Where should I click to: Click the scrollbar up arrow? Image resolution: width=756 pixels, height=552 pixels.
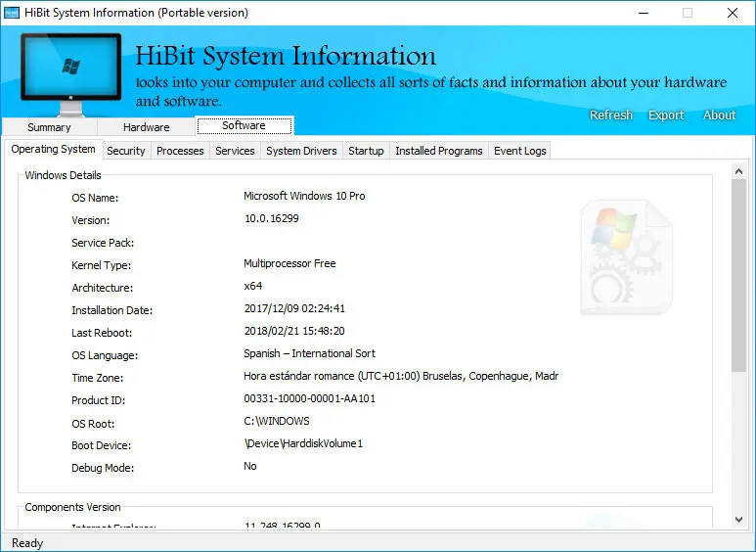click(x=739, y=172)
